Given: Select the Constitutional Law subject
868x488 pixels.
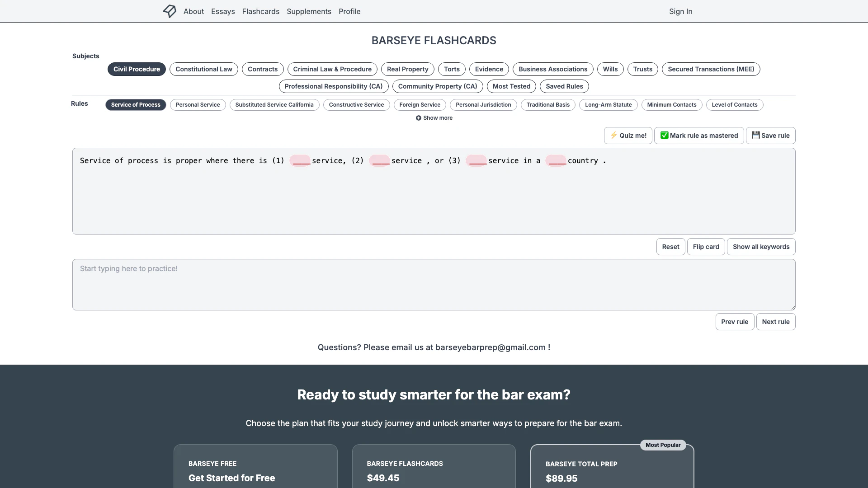Looking at the screenshot, I should point(203,69).
